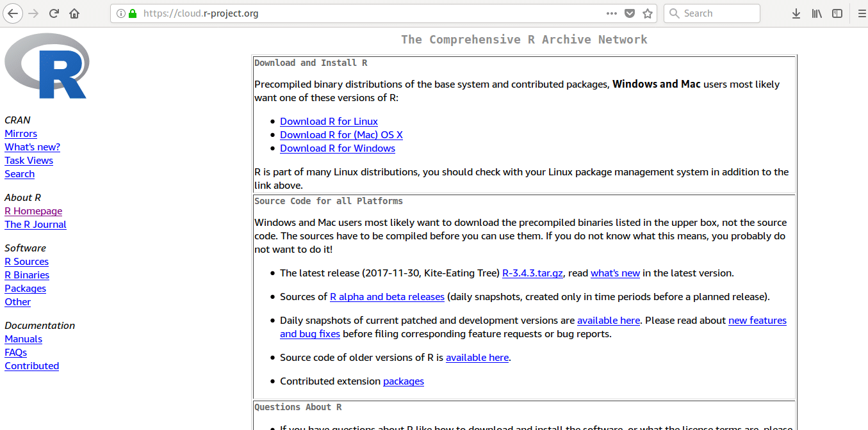Viewport: 868px width, 430px height.
Task: Open the Downloads arrow icon
Action: pyautogui.click(x=796, y=13)
